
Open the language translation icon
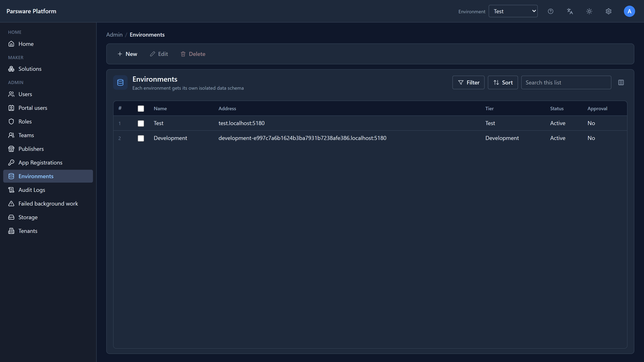point(570,11)
